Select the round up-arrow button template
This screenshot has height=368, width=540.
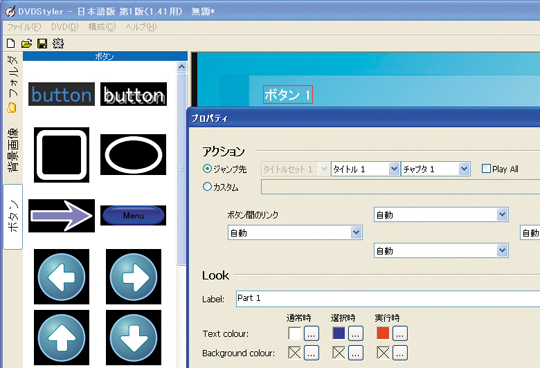(61, 337)
